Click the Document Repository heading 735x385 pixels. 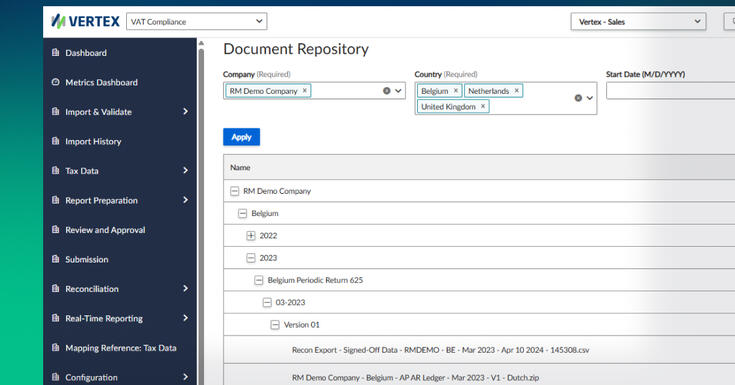tap(296, 49)
